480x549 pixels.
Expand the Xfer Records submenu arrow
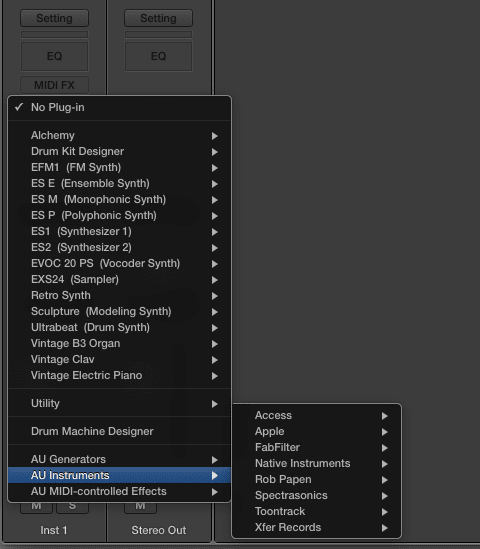click(x=384, y=528)
